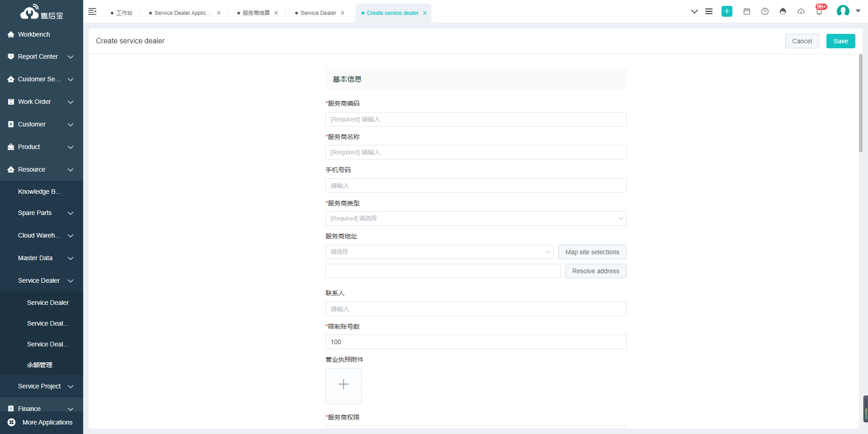Click the Resource sidebar icon

[11, 169]
